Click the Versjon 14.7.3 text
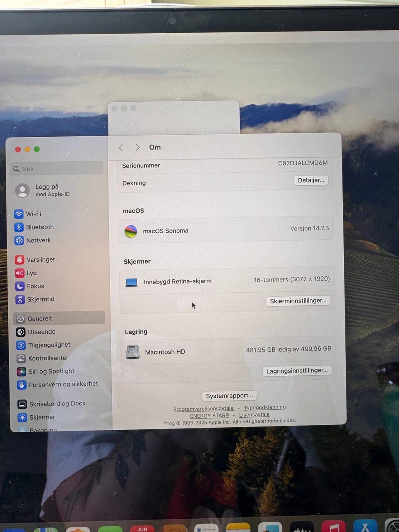Image resolution: width=399 pixels, height=532 pixels. point(310,228)
